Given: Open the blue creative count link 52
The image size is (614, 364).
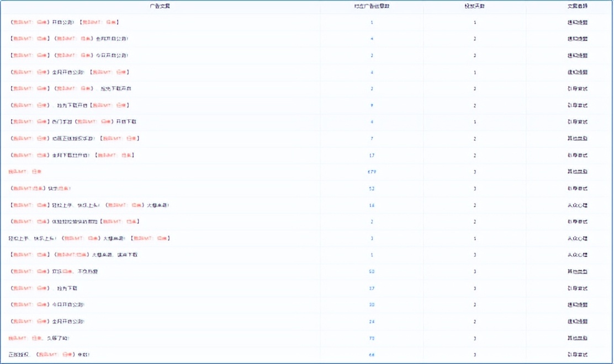Looking at the screenshot, I should click(372, 189).
